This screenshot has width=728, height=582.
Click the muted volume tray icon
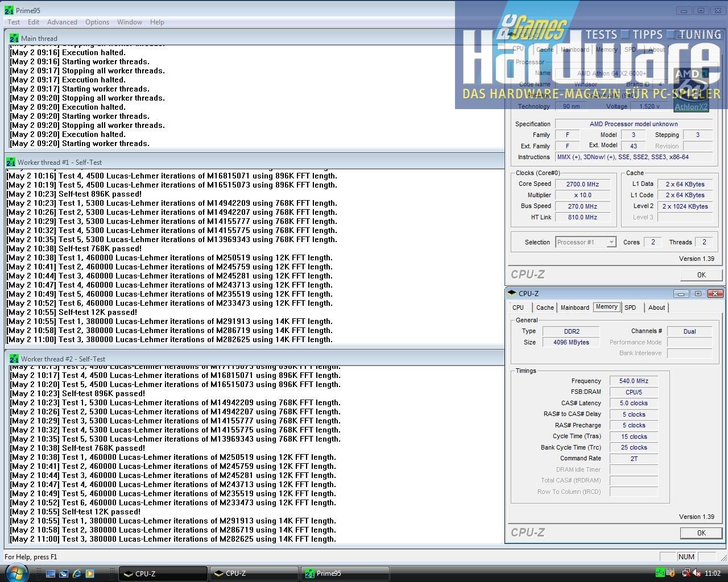(696, 573)
